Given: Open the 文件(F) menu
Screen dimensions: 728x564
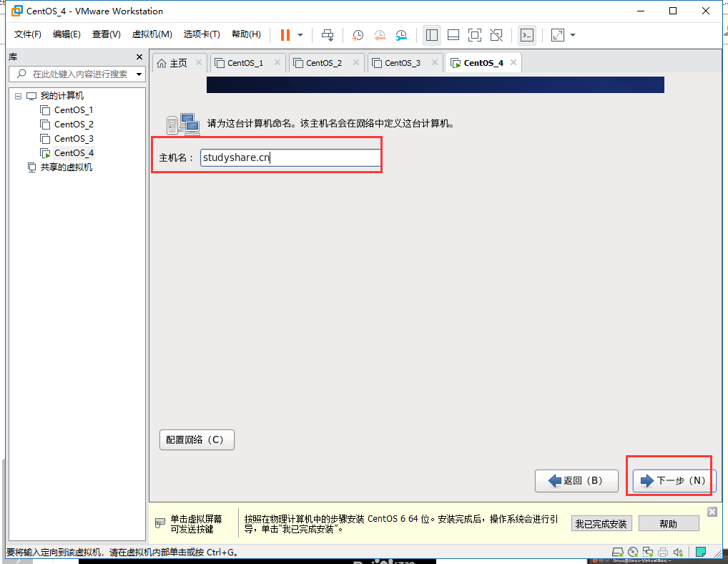Looking at the screenshot, I should tap(27, 34).
